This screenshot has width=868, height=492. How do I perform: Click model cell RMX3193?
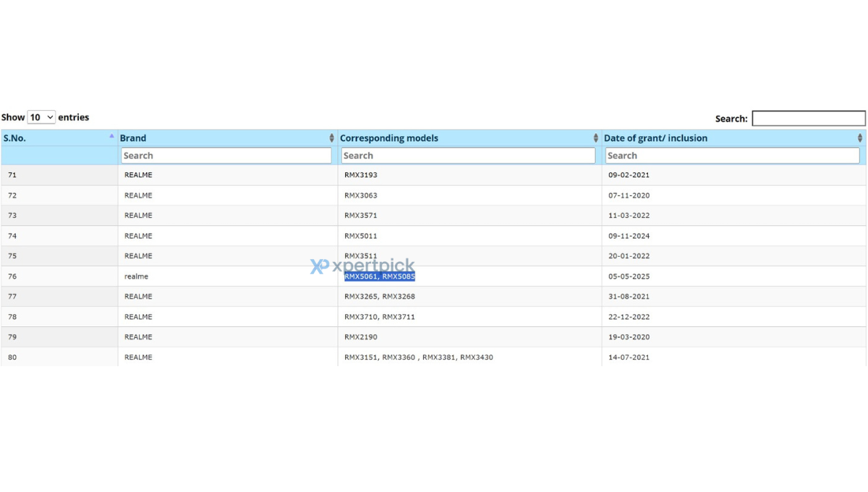(361, 175)
